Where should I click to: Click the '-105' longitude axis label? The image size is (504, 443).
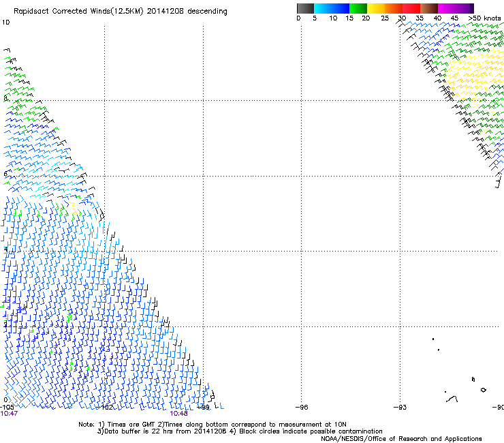(x=7, y=408)
